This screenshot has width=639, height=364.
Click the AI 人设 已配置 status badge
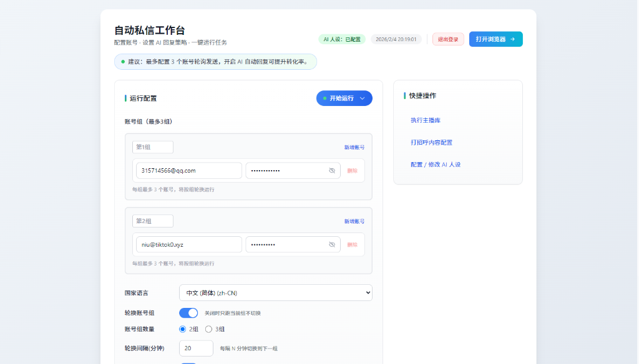tap(342, 39)
